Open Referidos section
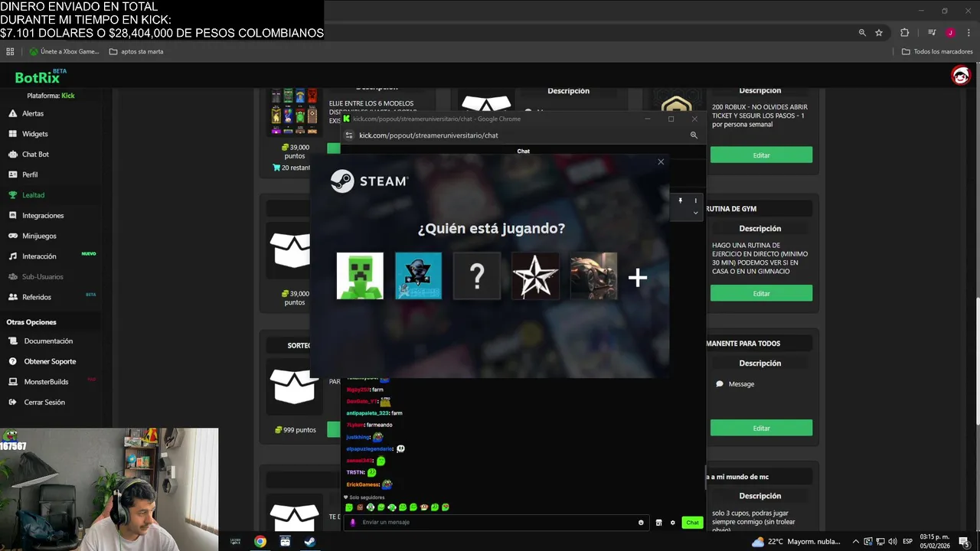This screenshot has height=551, width=980. pos(37,297)
